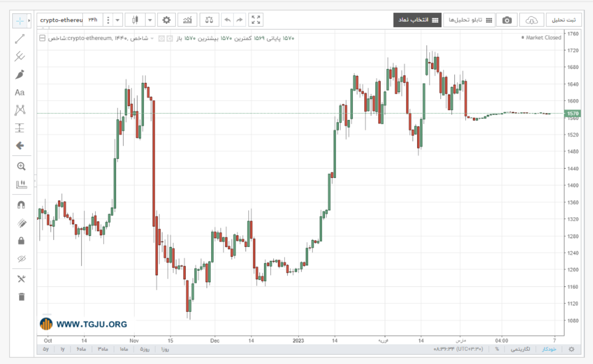Activate the zoom in magnifier
This screenshot has height=364, width=593.
21,166
